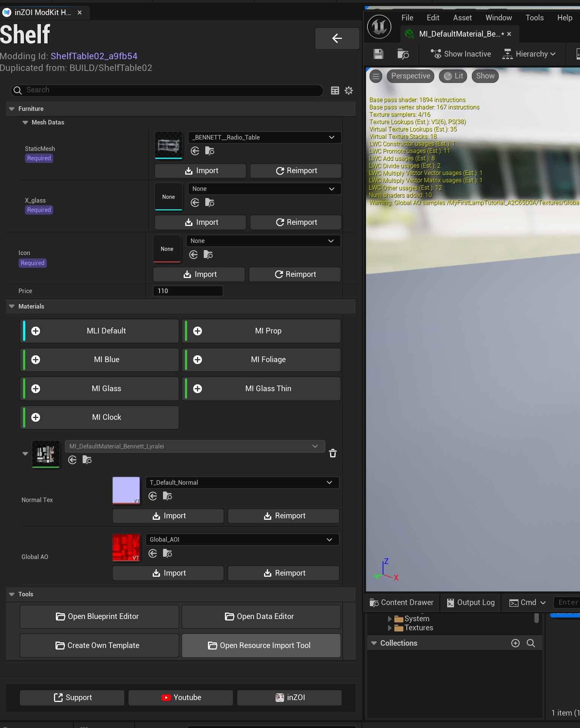
Task: Use selected asset arrow for X_glass
Action: pyautogui.click(x=195, y=203)
